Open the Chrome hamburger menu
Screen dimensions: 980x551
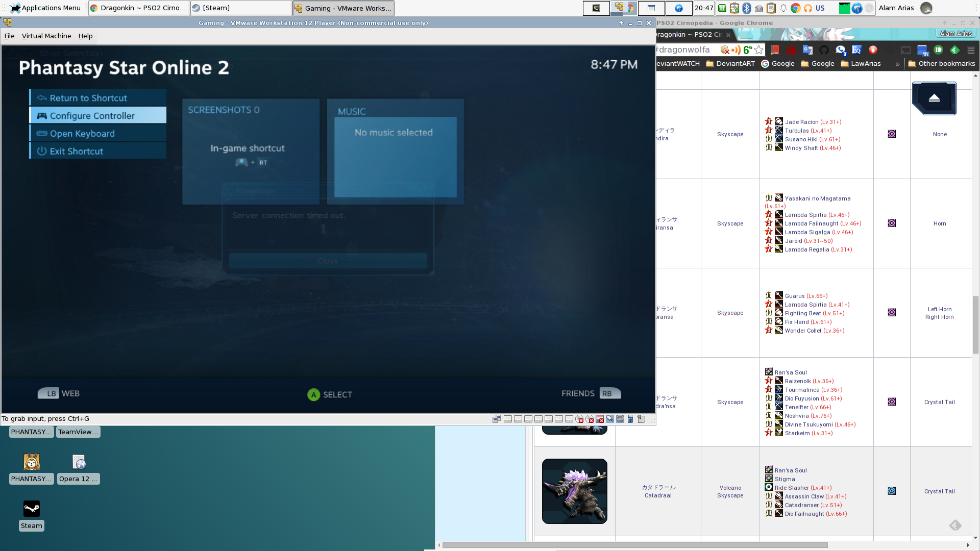click(971, 49)
